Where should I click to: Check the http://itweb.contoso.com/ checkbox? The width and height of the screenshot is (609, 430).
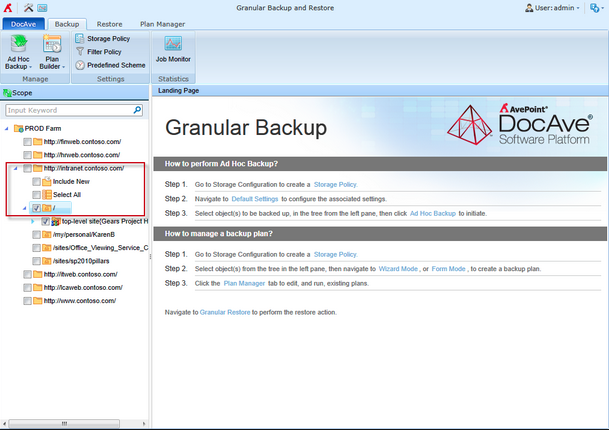(x=27, y=274)
